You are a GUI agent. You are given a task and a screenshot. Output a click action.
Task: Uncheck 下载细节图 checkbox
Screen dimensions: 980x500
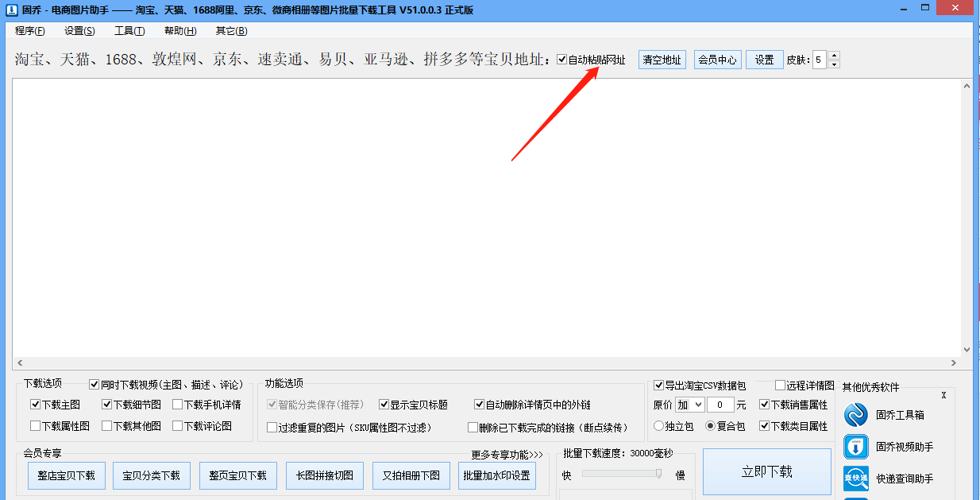pyautogui.click(x=106, y=405)
